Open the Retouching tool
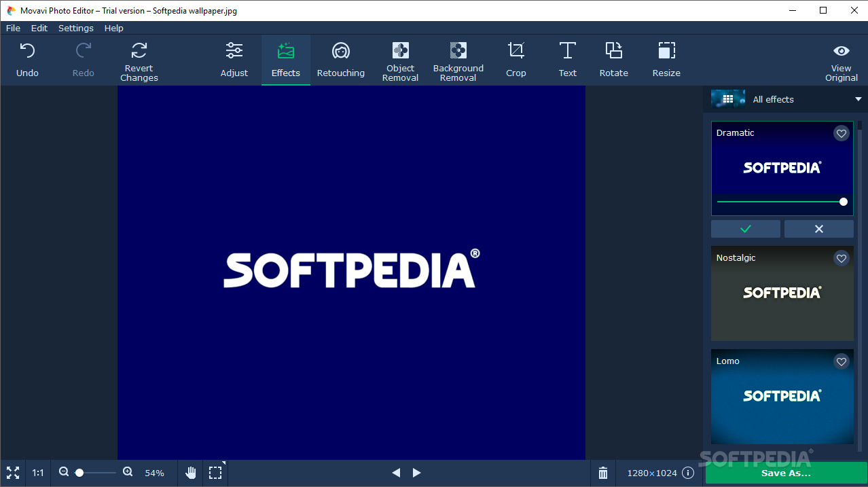 pyautogui.click(x=341, y=60)
